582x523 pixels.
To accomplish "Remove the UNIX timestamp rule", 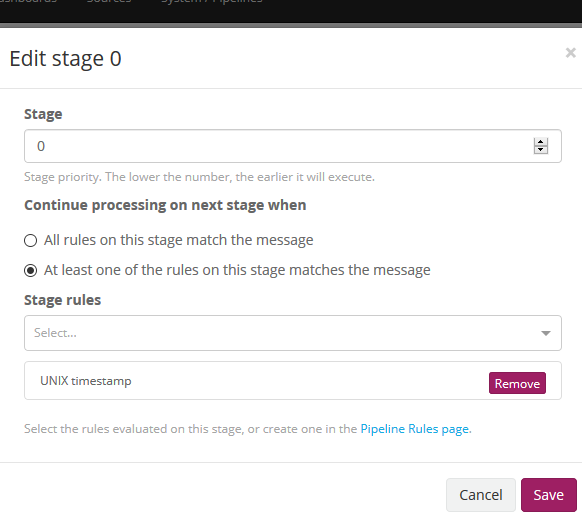I will [517, 383].
